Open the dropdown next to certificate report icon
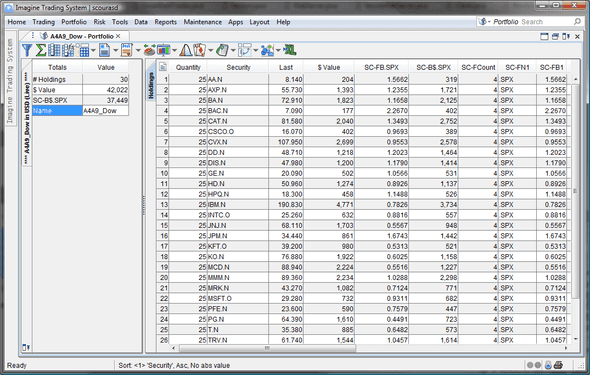Viewport: 590px width, 375px height. click(138, 50)
